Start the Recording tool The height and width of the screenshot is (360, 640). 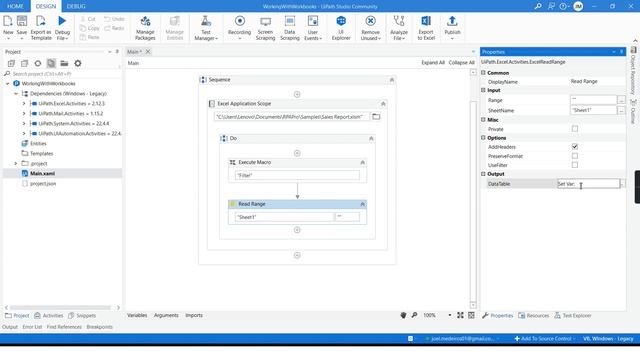coord(240,21)
